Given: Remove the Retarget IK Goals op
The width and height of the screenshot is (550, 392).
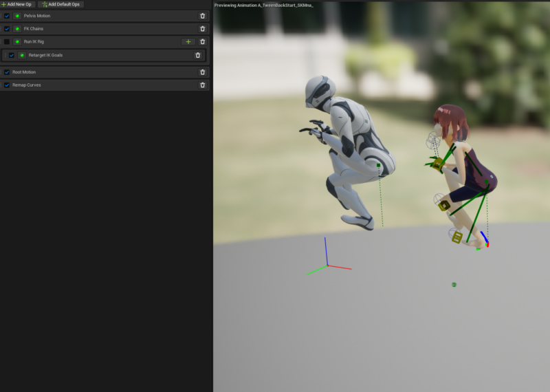Looking at the screenshot, I should [x=198, y=55].
